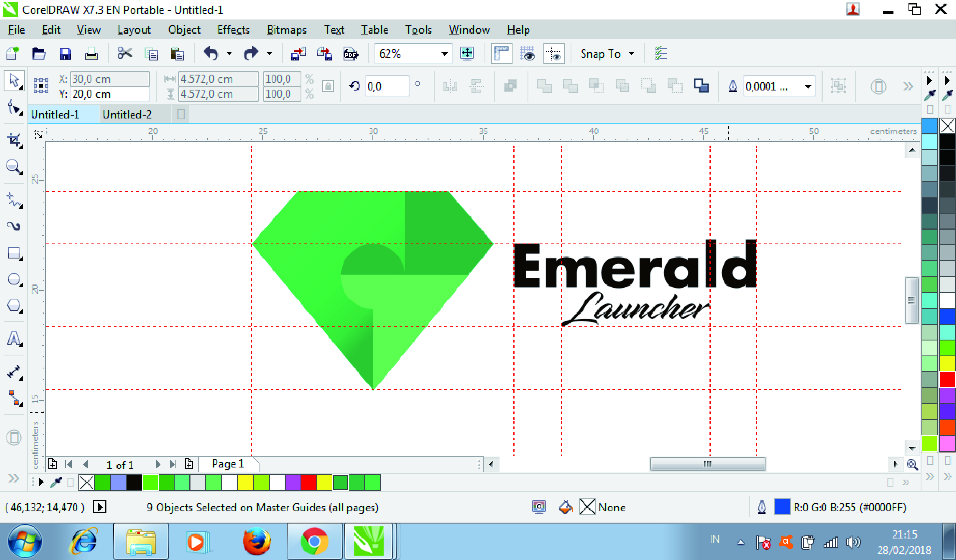The width and height of the screenshot is (956, 560).
Task: Select the Text tool
Action: (14, 339)
